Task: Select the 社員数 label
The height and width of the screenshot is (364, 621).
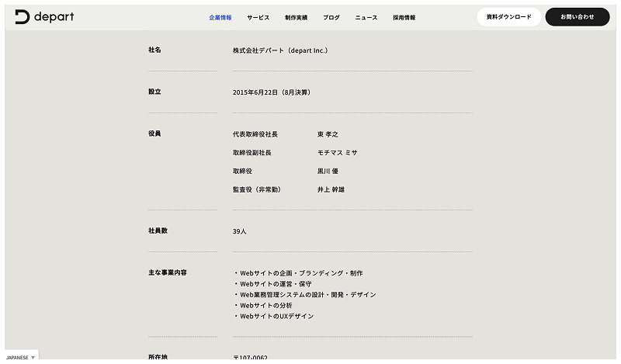Action: pos(158,231)
